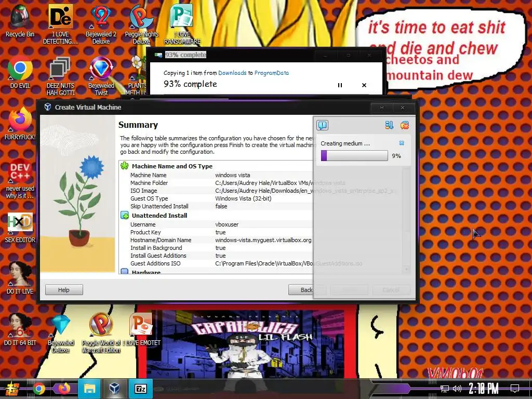
Task: Select the Install in Background row
Action: click(x=217, y=248)
